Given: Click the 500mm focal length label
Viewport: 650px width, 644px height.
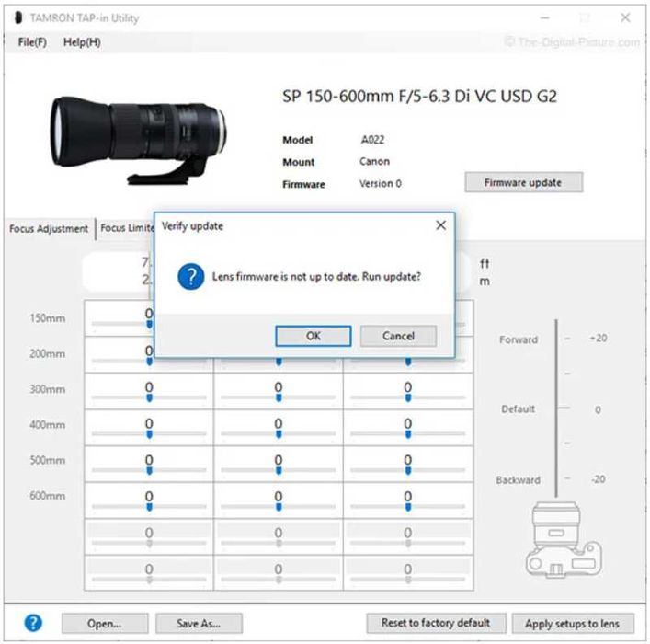Looking at the screenshot, I should [47, 460].
